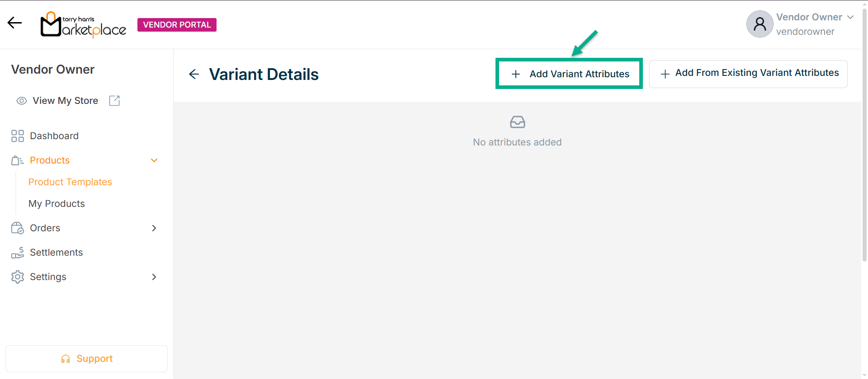Click the Torry Harris Marketplace logo
Screen dimensions: 868x379
coord(83,25)
